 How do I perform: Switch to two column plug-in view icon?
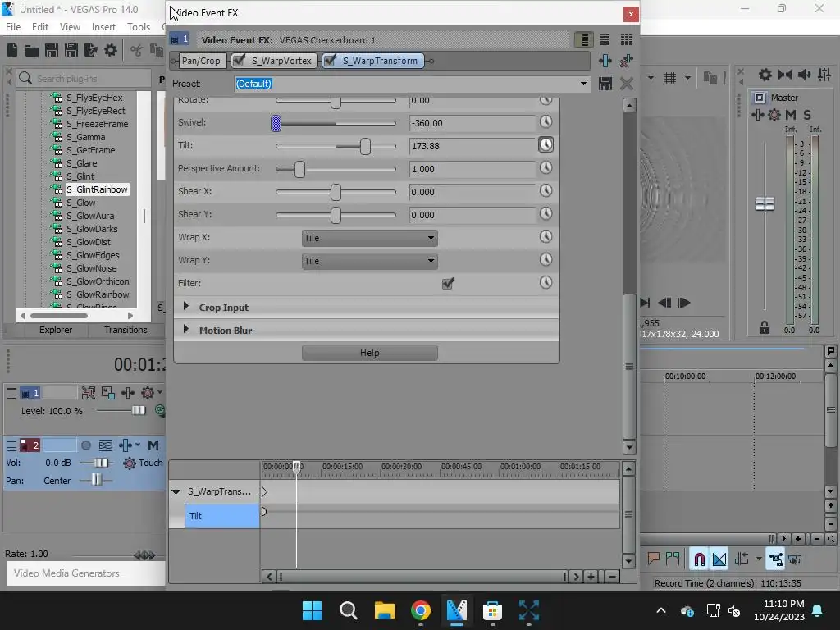pos(605,39)
